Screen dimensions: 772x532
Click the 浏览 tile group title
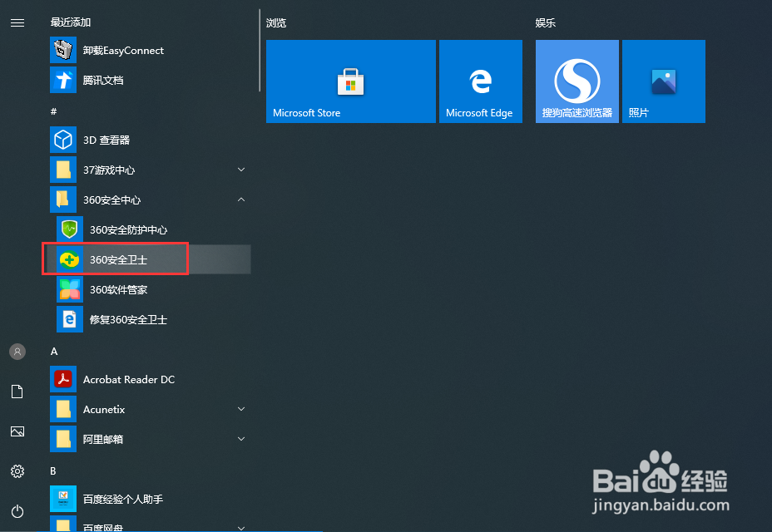pos(275,22)
